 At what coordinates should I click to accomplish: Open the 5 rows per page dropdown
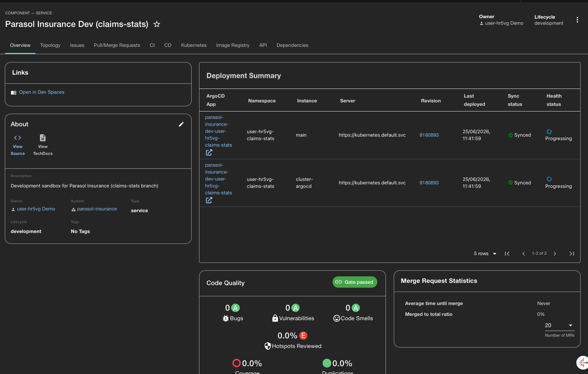pyautogui.click(x=485, y=254)
